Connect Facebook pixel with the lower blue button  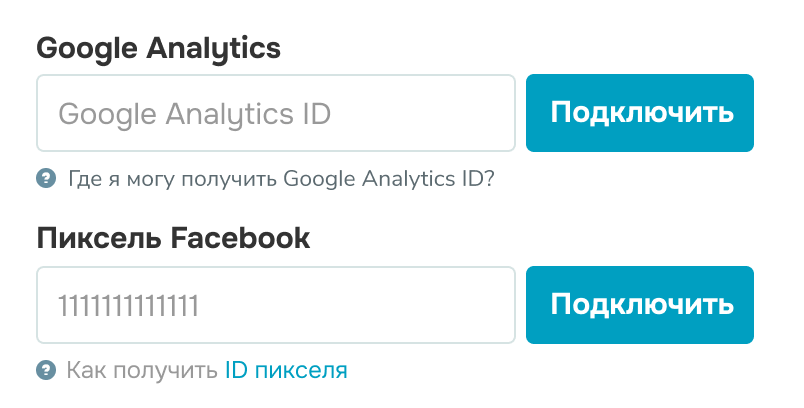(x=640, y=305)
